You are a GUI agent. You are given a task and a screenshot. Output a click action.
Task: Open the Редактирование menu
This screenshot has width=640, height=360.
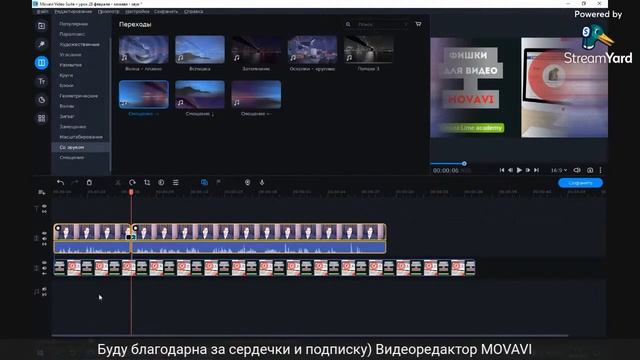point(73,11)
